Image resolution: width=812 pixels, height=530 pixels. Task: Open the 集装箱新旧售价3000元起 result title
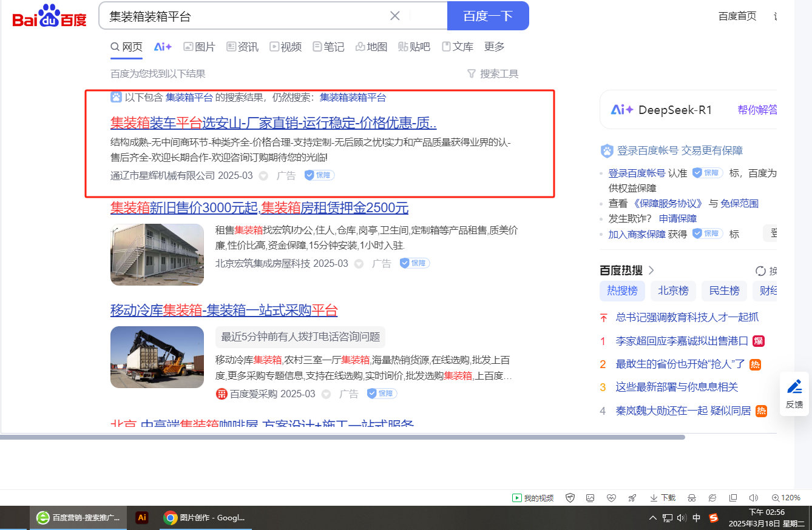(260, 208)
